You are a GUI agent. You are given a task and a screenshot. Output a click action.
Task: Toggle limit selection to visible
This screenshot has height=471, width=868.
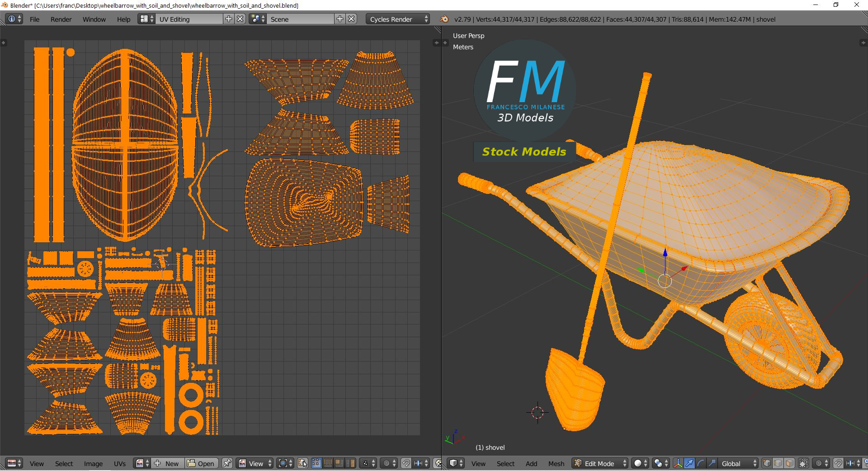[x=803, y=463]
